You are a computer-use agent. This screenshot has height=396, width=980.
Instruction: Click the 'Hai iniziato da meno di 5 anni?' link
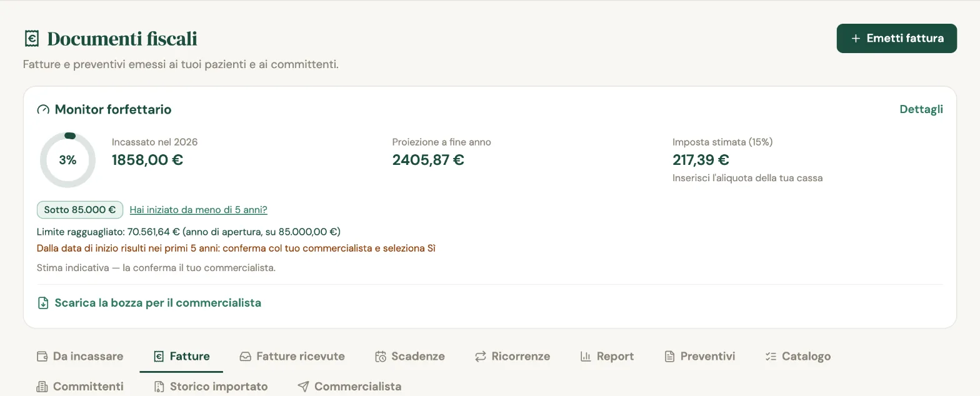[x=198, y=210]
